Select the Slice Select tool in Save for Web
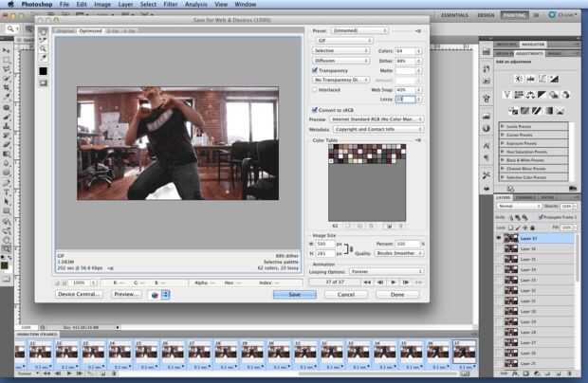588x383 pixels. pos(43,41)
